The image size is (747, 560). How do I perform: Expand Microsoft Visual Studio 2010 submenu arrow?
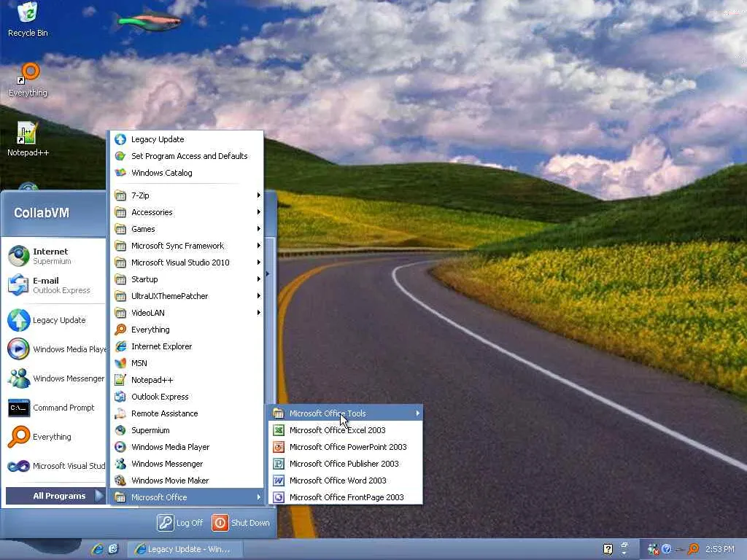(259, 262)
